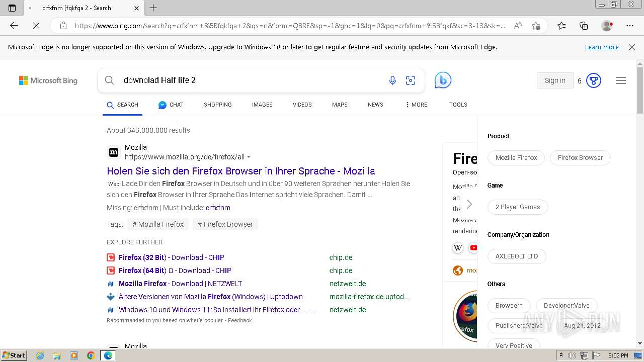
Task: Open Collections icon in toolbar
Action: (x=584, y=26)
